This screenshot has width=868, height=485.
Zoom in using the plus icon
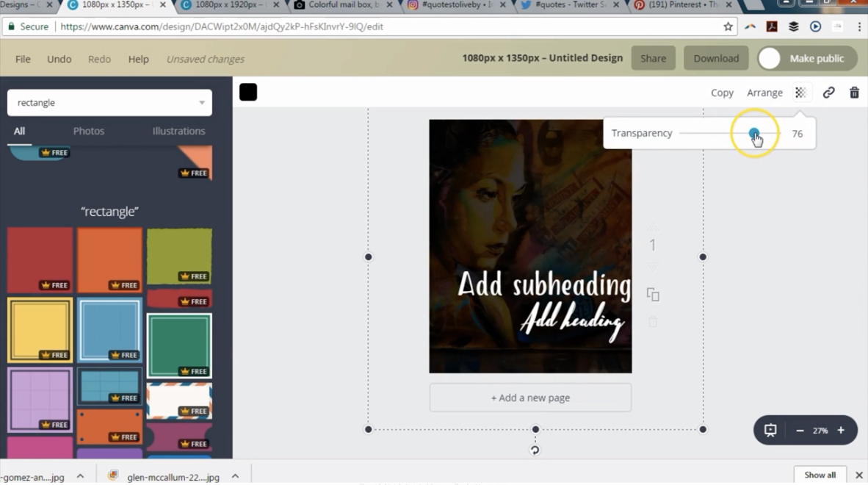point(840,430)
